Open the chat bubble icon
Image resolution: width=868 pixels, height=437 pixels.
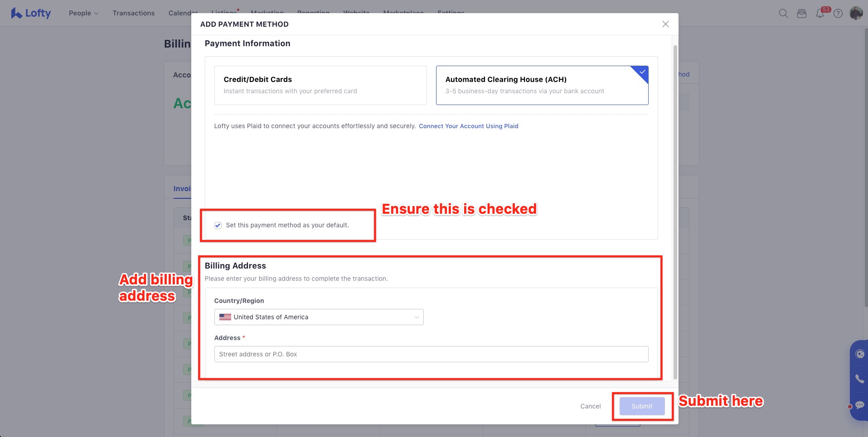[859, 405]
